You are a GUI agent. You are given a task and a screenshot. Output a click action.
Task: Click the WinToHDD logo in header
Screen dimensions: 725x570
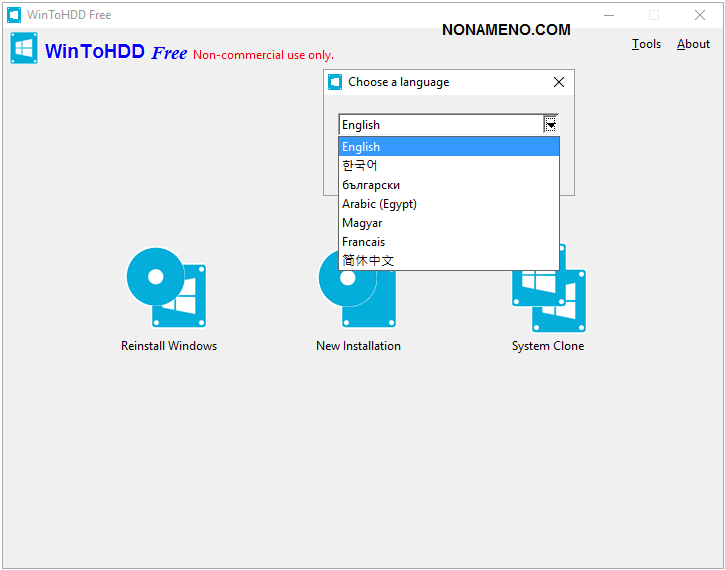pyautogui.click(x=24, y=49)
